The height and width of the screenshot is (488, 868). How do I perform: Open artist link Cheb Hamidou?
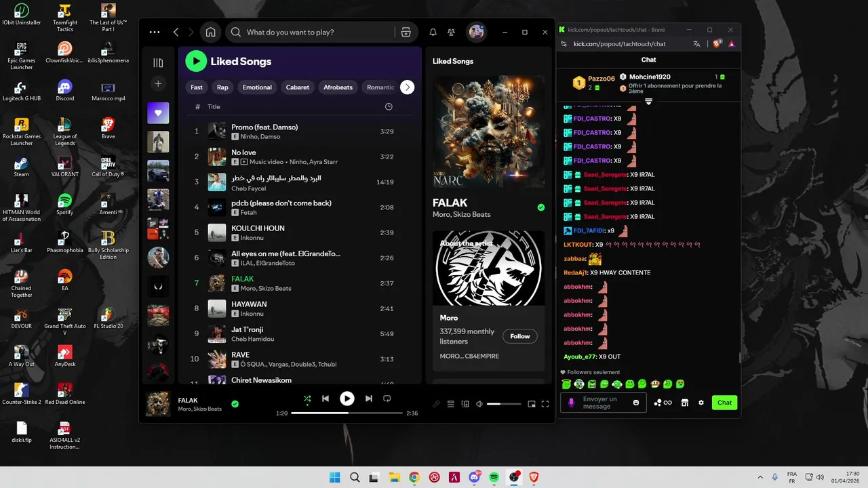click(x=252, y=339)
